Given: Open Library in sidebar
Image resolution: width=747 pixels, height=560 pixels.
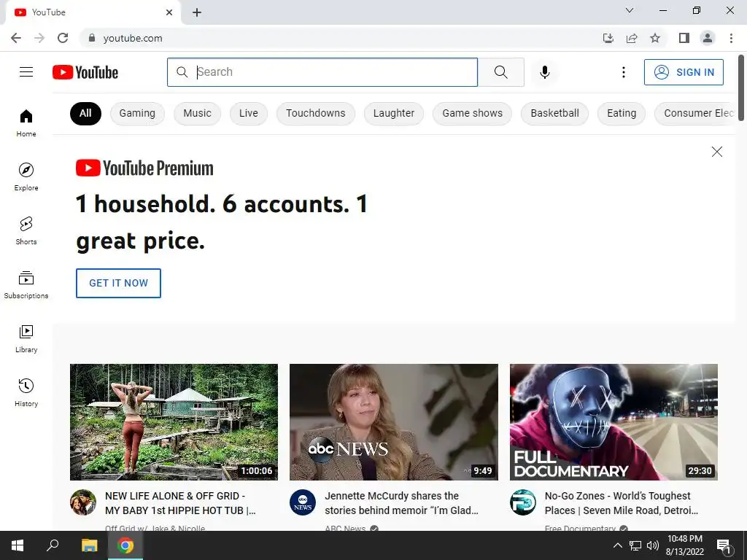Looking at the screenshot, I should pyautogui.click(x=26, y=338).
